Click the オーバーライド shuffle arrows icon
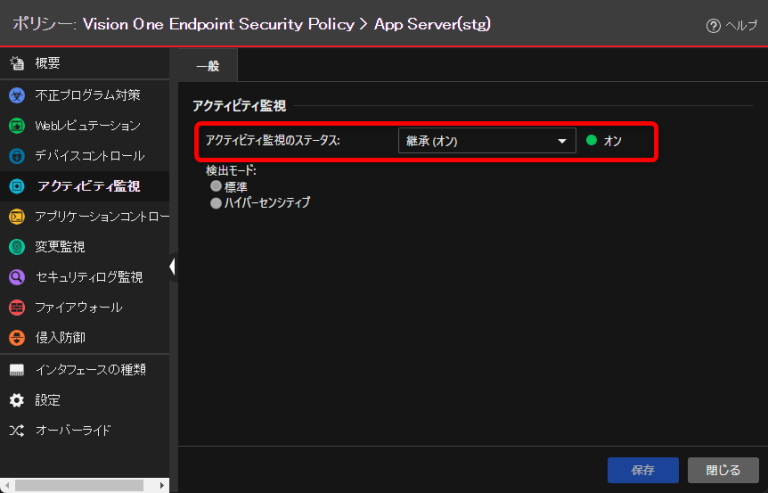This screenshot has width=768, height=493. pyautogui.click(x=17, y=431)
